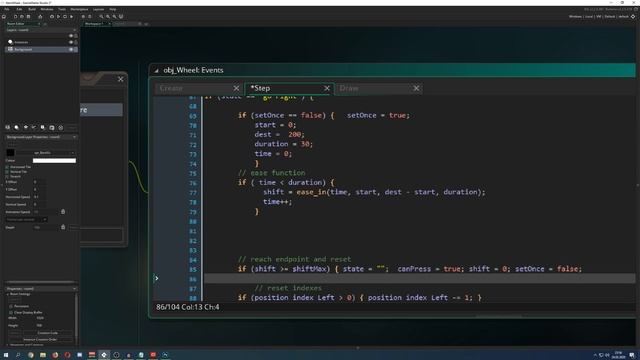Click the Zoom Reset magnifier in the toolbar

(108, 17)
